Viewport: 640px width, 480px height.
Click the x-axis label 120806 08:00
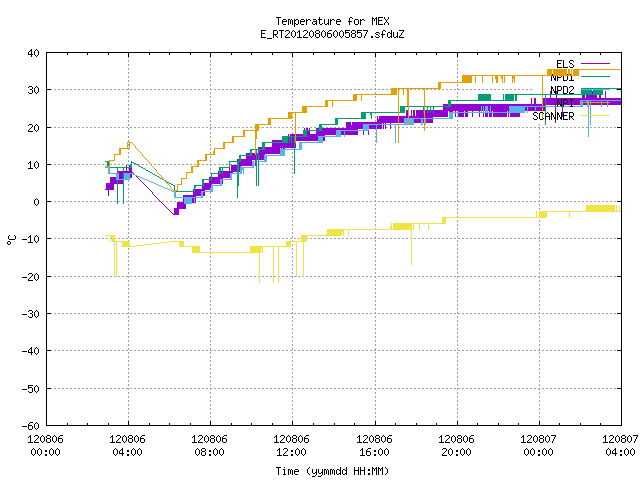click(209, 446)
